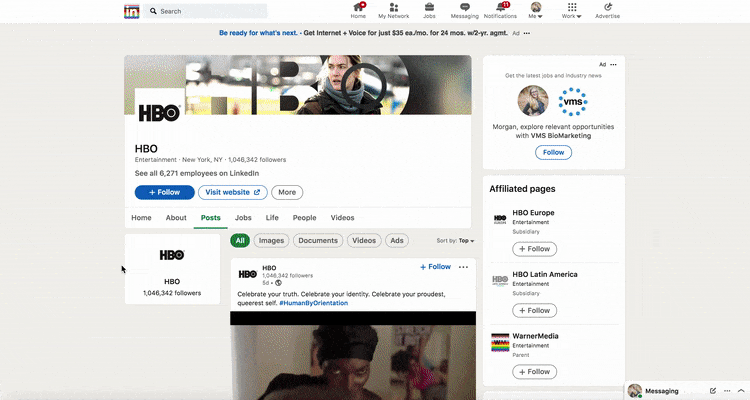Viewport: 750px width, 400px height.
Task: Follow HBO Latin America
Action: (534, 311)
